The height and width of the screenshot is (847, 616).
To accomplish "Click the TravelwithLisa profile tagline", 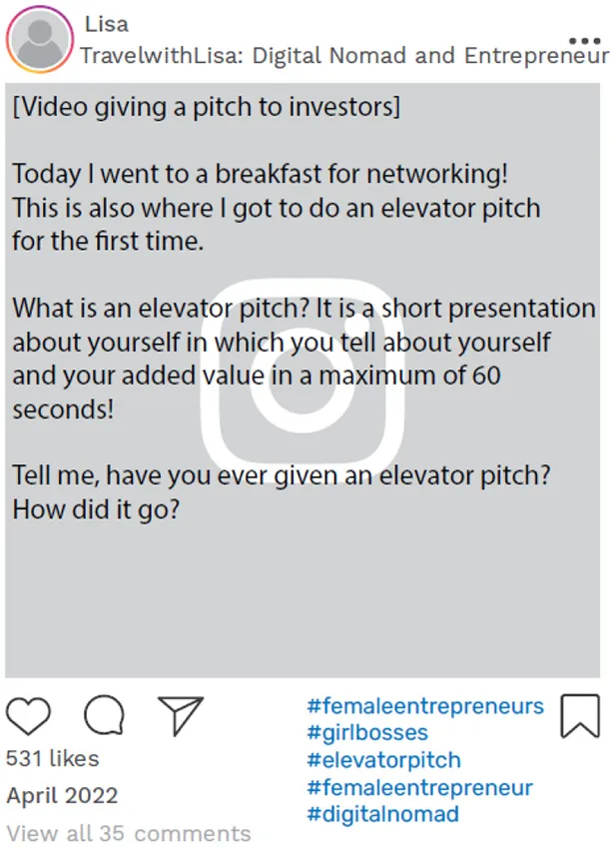I will tap(344, 56).
